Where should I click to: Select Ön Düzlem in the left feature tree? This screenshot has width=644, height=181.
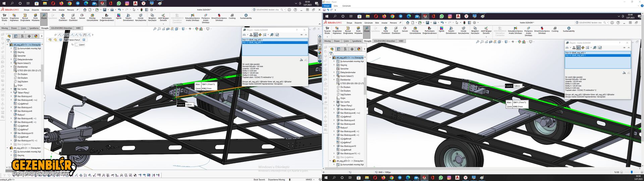[22, 74]
